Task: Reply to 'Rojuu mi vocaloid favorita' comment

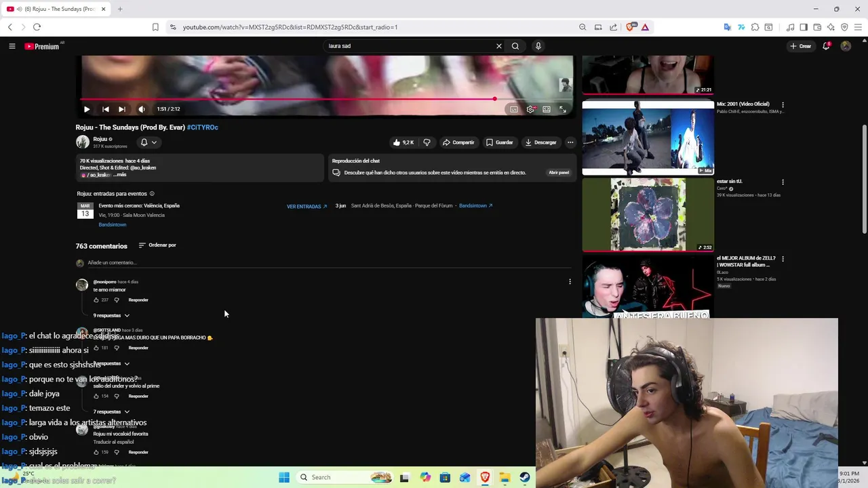Action: pos(138,453)
